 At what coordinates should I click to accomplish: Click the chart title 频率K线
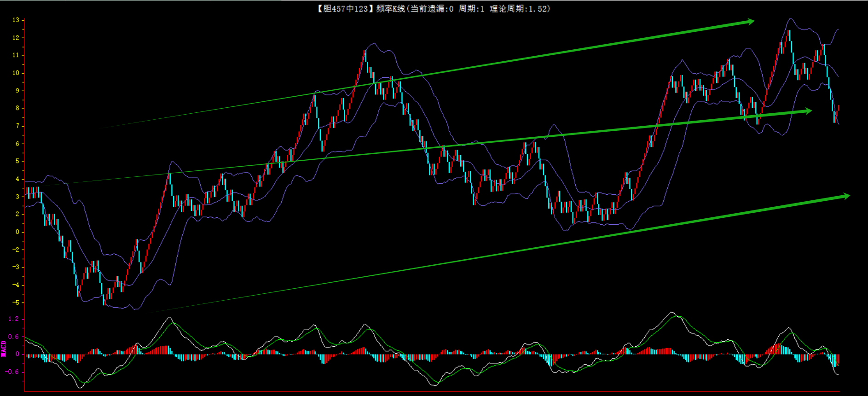point(390,9)
